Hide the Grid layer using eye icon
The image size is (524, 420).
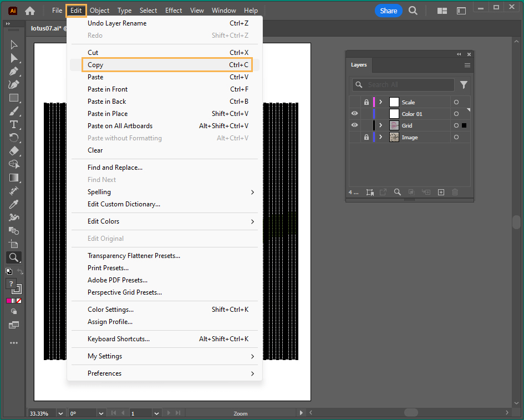(x=355, y=125)
